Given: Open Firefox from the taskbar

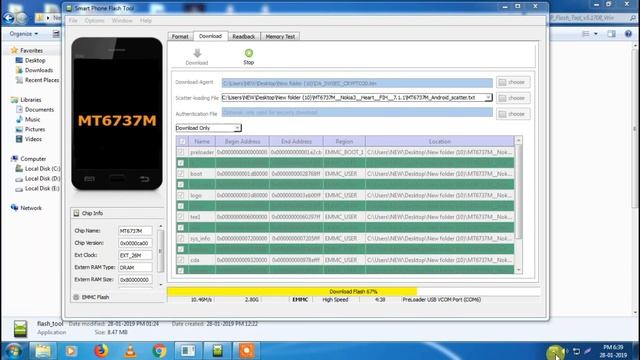Looking at the screenshot, I should 101,351.
